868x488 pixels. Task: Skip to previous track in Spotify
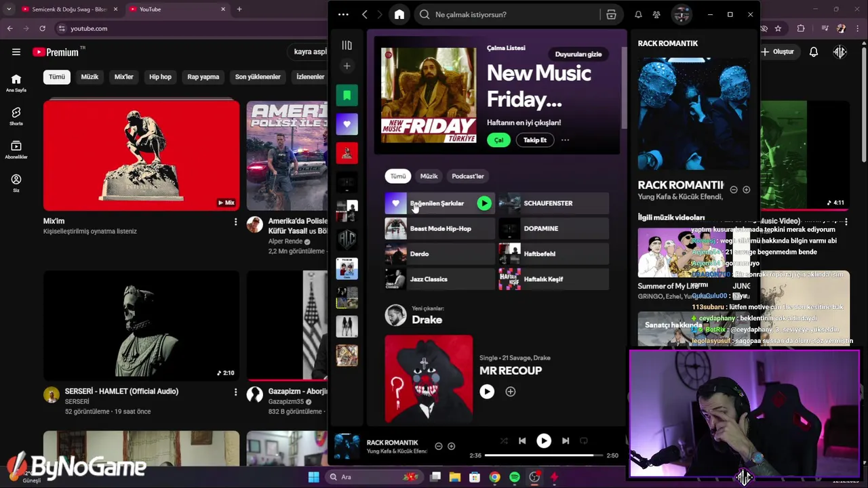coord(522,441)
